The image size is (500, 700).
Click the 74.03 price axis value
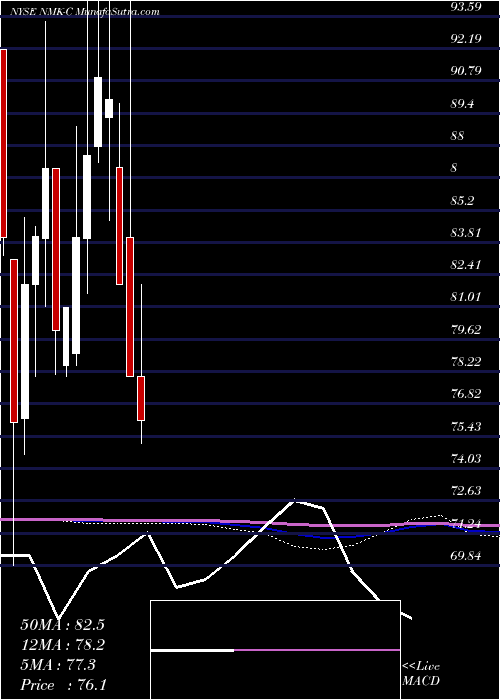(465, 458)
